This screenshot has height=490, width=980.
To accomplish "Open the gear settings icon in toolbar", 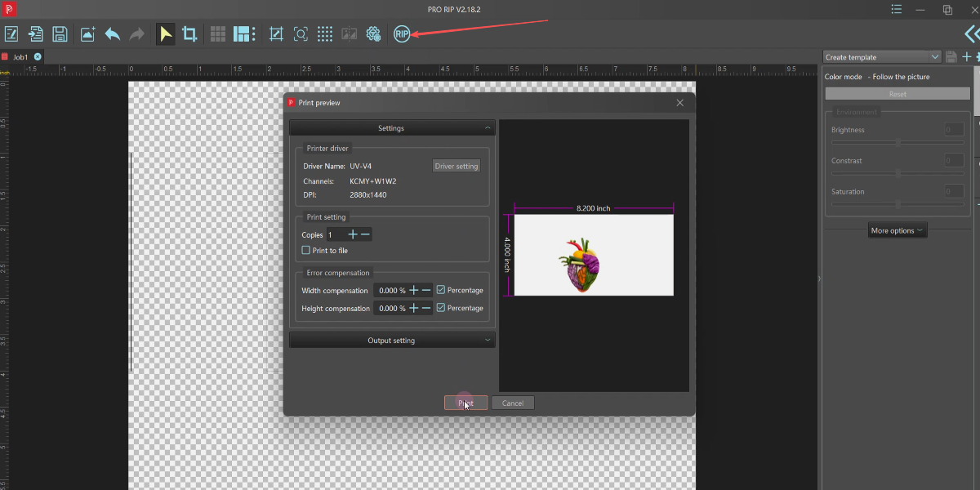I will click(x=374, y=34).
